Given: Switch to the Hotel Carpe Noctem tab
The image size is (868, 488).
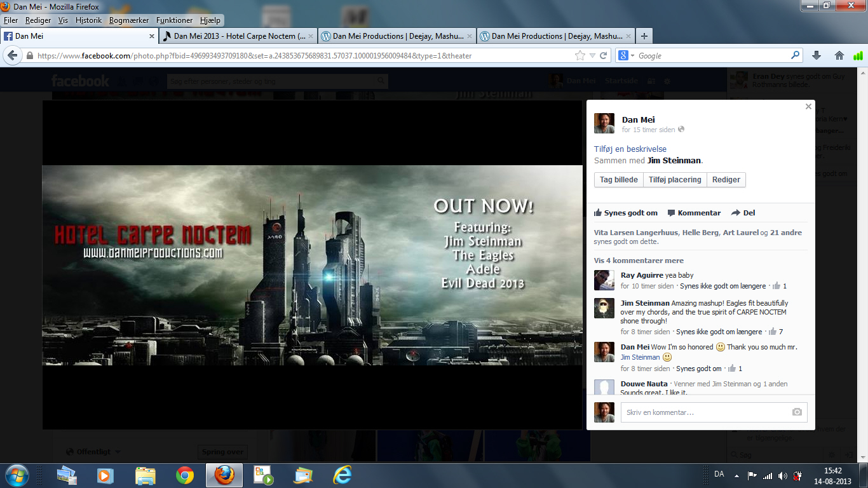Looking at the screenshot, I should coord(236,36).
